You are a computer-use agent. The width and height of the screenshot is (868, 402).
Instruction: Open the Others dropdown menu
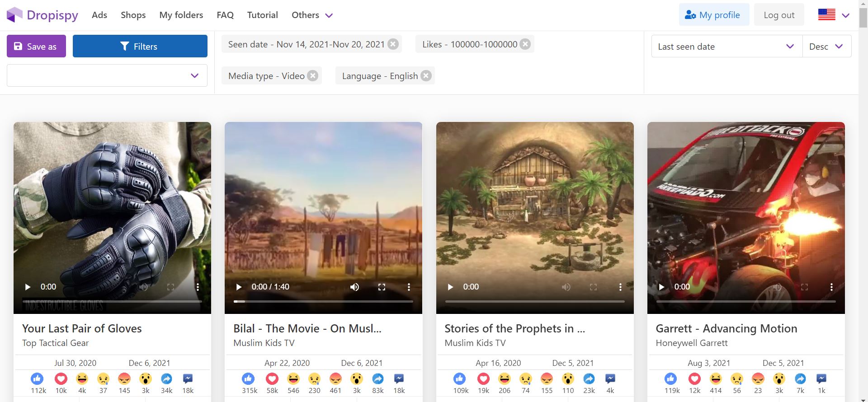pyautogui.click(x=312, y=15)
